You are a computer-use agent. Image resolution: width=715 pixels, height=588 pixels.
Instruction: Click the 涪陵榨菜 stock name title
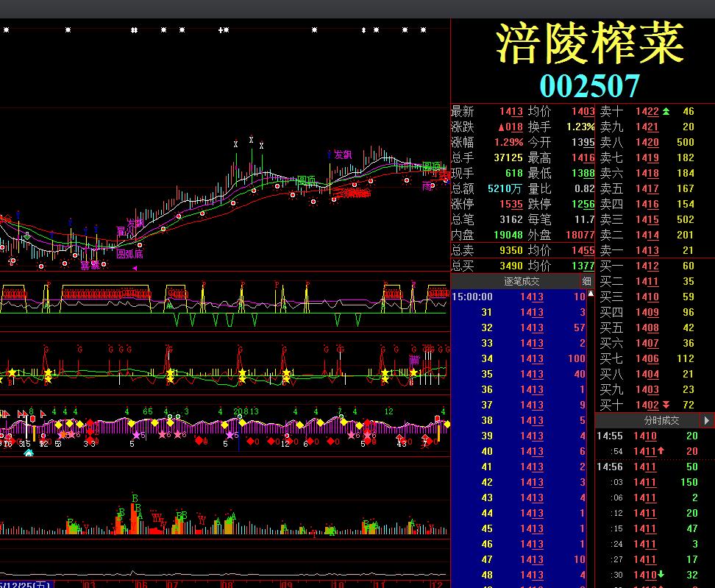coord(589,43)
